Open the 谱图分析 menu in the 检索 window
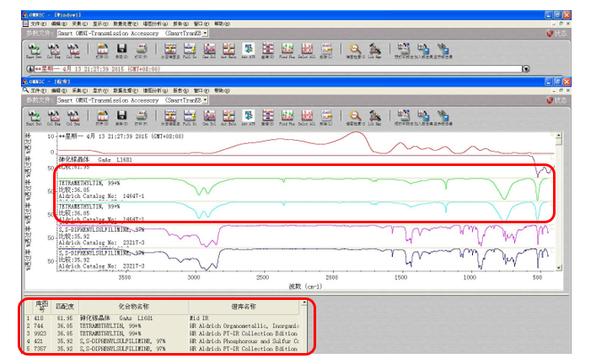 155,91
